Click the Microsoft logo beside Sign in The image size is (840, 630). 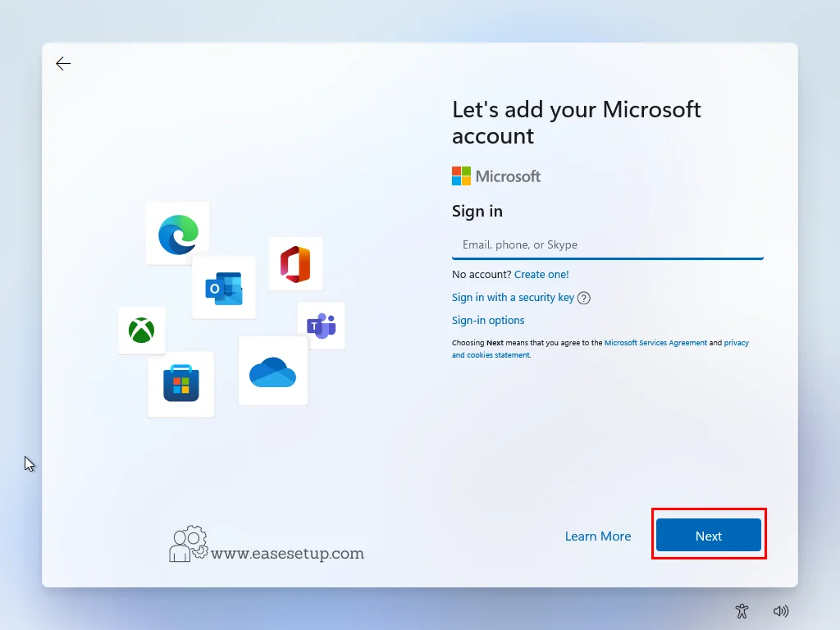(496, 176)
